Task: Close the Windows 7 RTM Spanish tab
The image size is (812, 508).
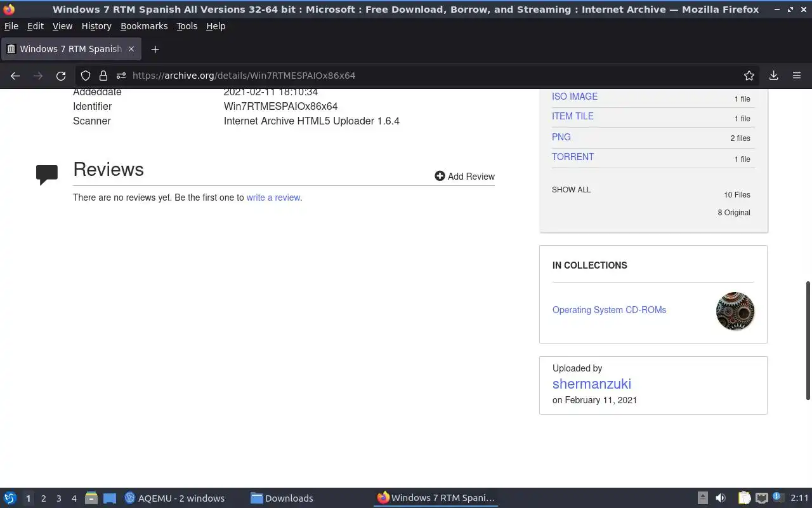Action: click(131, 49)
